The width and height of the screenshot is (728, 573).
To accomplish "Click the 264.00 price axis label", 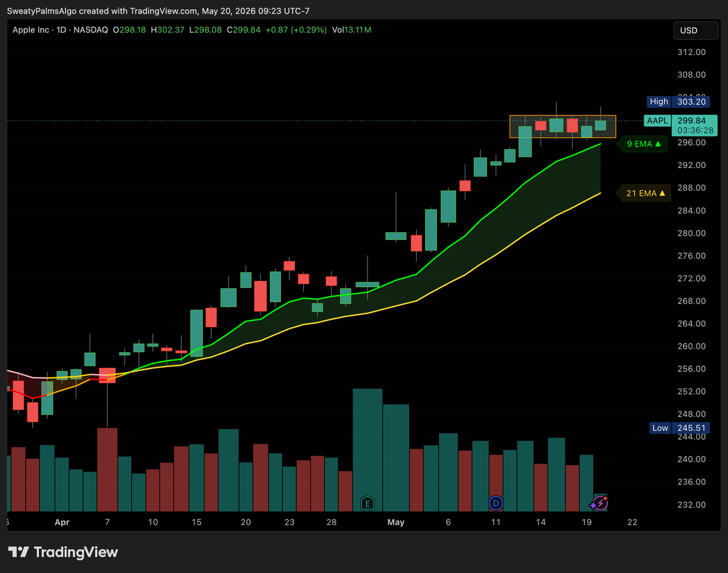I will click(691, 324).
